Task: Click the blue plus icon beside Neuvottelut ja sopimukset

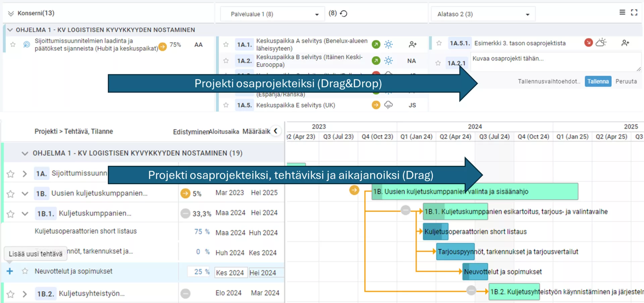Action: click(x=9, y=271)
